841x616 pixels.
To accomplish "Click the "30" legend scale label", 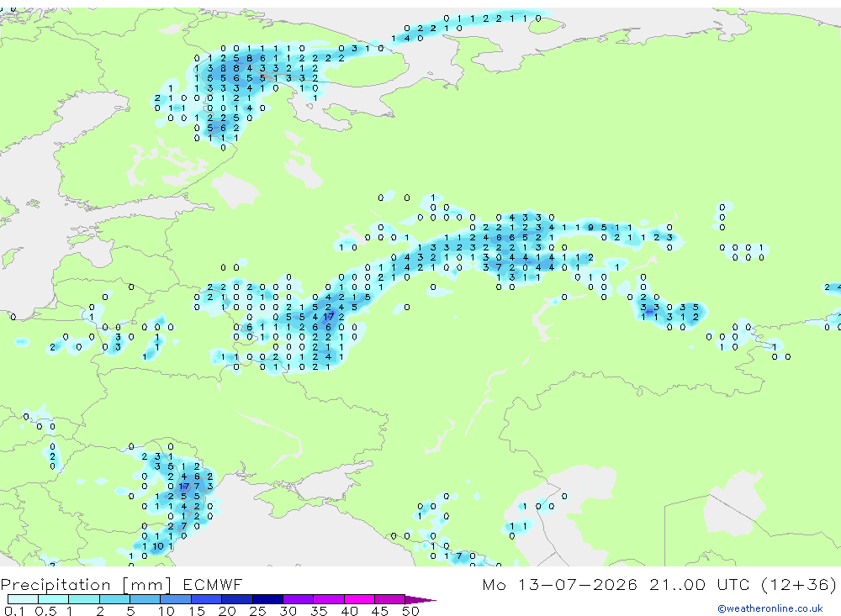I will pyautogui.click(x=288, y=611).
